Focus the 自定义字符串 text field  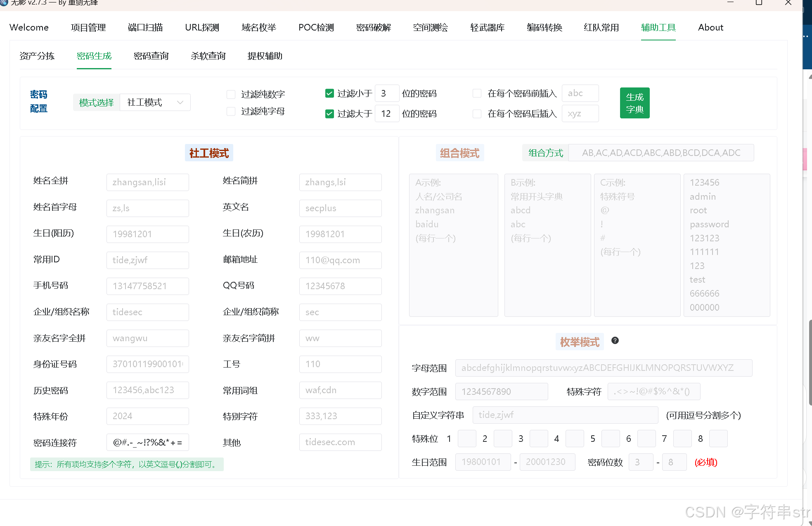[565, 415]
